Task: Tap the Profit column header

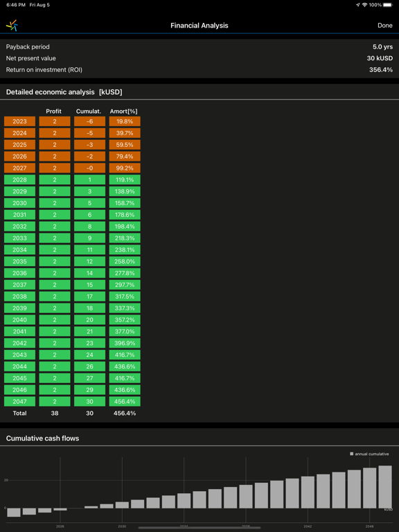Action: [x=53, y=112]
